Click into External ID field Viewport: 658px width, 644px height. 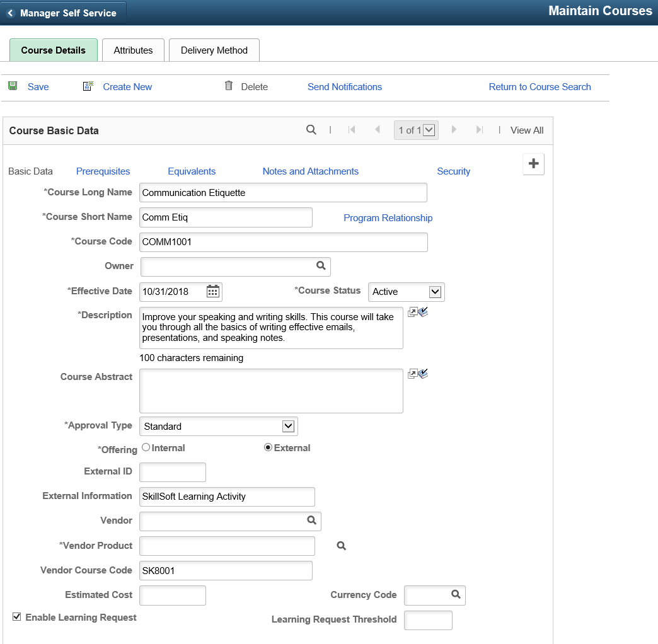click(173, 472)
